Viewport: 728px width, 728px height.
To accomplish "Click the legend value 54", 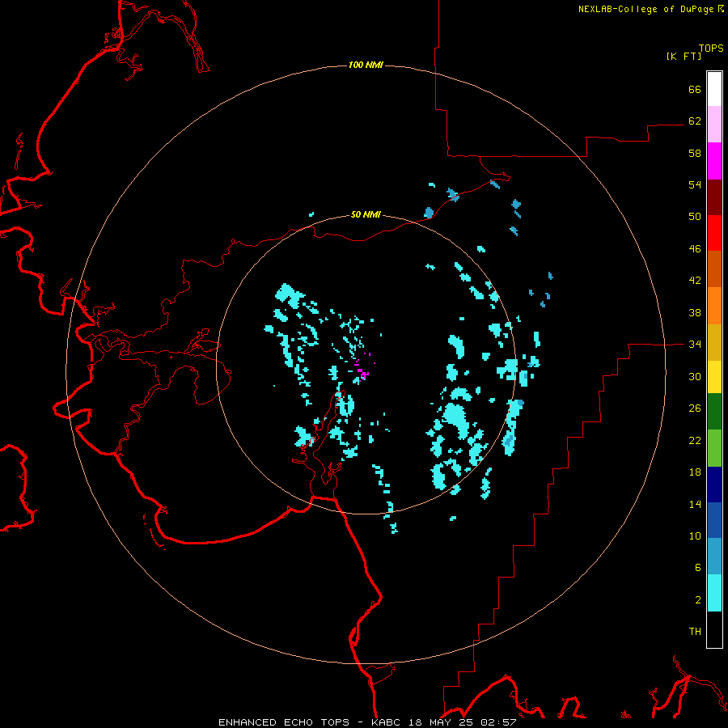I will pos(695,184).
